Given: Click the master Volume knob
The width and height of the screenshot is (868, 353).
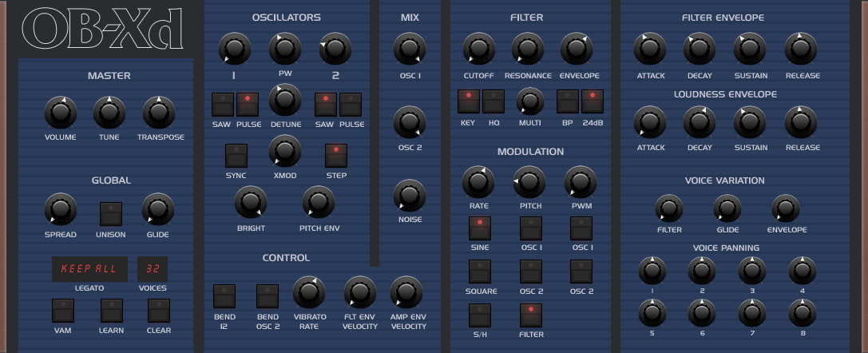Looking at the screenshot, I should pos(61,113).
